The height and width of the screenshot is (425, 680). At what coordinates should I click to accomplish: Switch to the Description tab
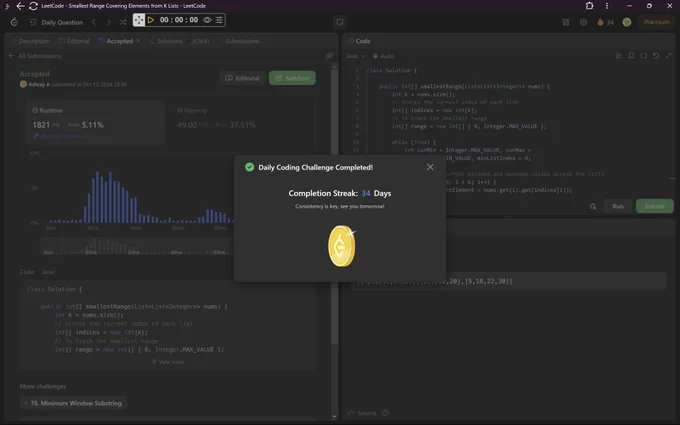click(x=30, y=41)
